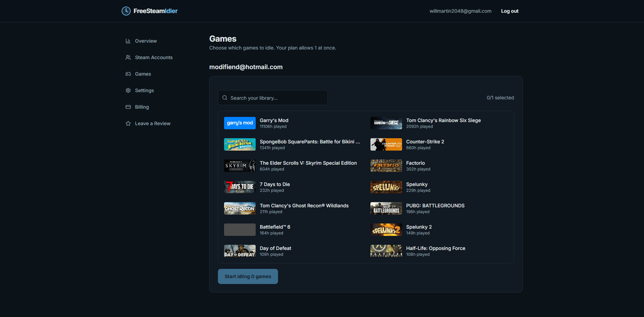644x317 pixels.
Task: Click the Log out link
Action: tap(510, 11)
